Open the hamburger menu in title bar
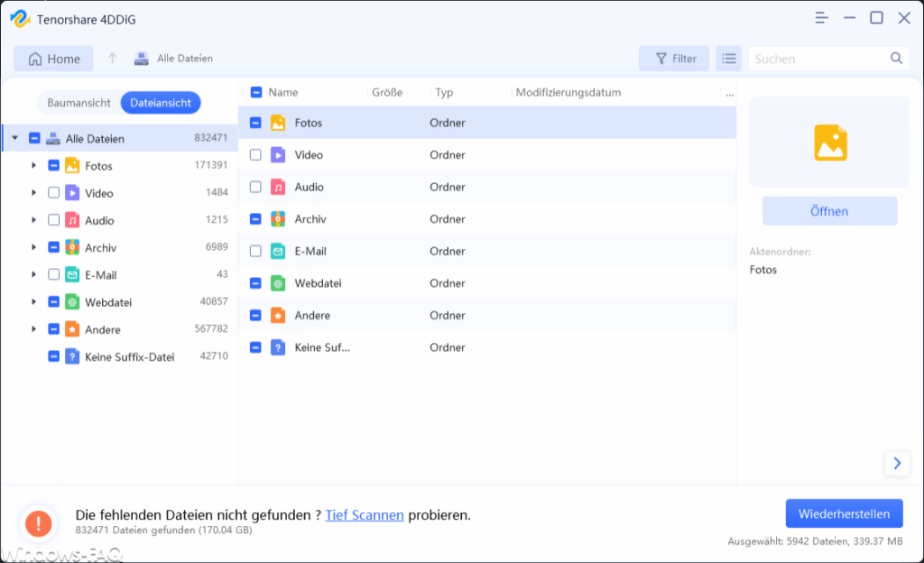The height and width of the screenshot is (563, 924). (x=821, y=18)
